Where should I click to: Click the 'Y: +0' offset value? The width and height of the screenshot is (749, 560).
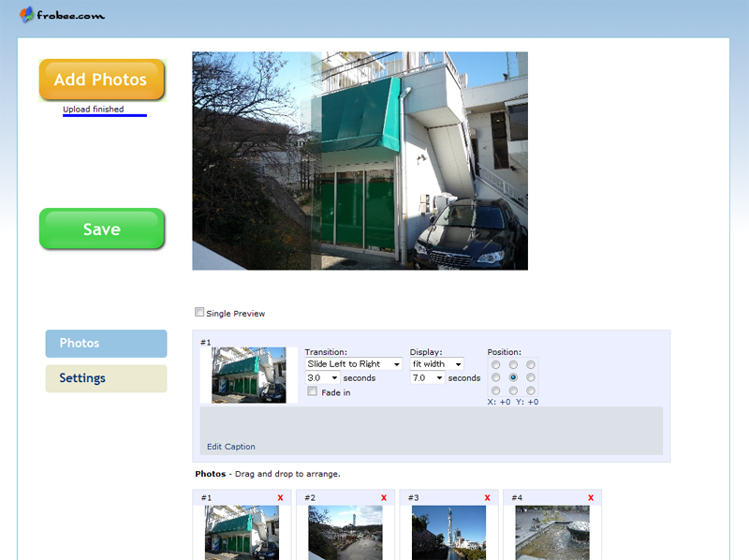527,402
